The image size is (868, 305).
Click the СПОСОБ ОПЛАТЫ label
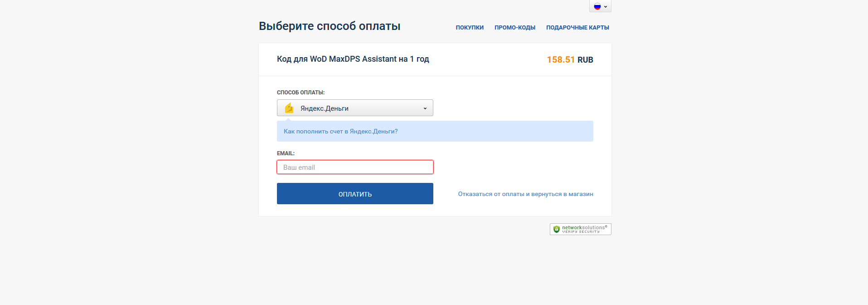301,93
